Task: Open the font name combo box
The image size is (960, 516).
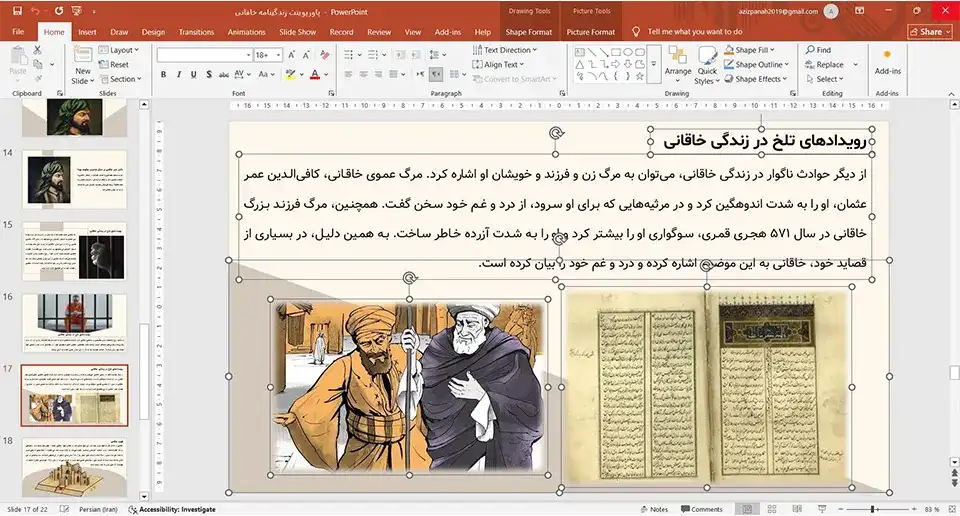Action: [x=204, y=55]
